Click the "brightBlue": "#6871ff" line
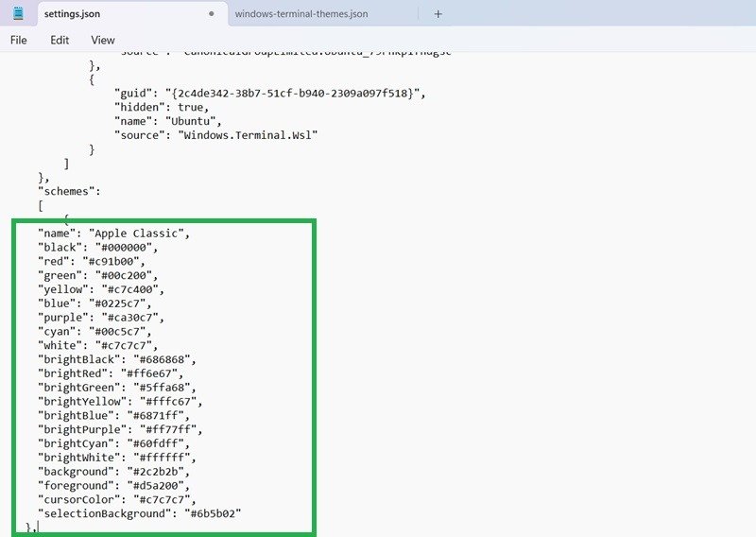The height and width of the screenshot is (537, 756). tap(113, 415)
